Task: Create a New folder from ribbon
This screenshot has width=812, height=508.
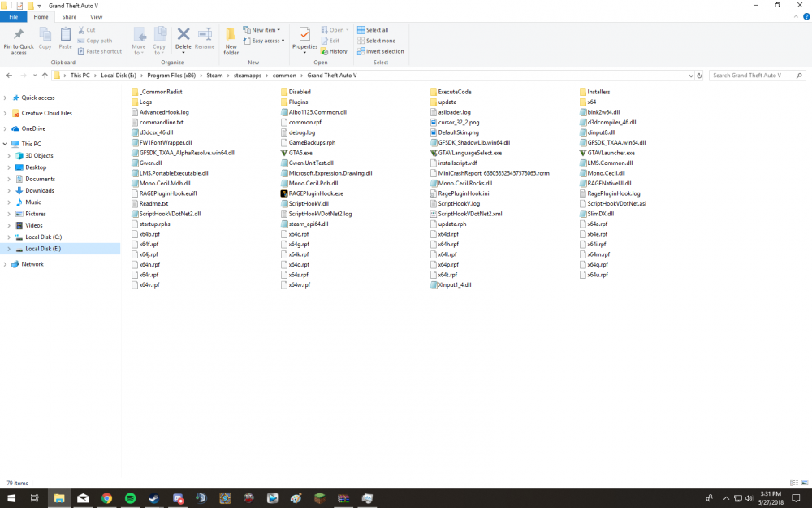Action: pos(231,41)
